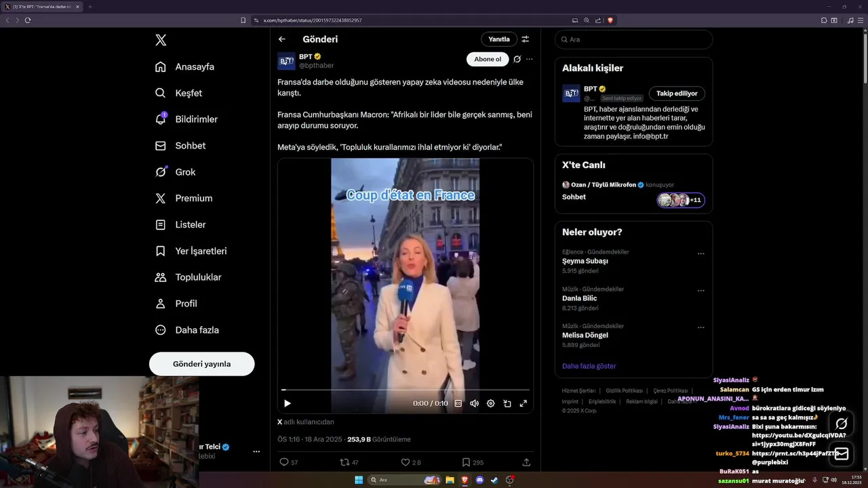Image resolution: width=868 pixels, height=488 pixels.
Task: Toggle video closed captions
Action: (x=458, y=403)
